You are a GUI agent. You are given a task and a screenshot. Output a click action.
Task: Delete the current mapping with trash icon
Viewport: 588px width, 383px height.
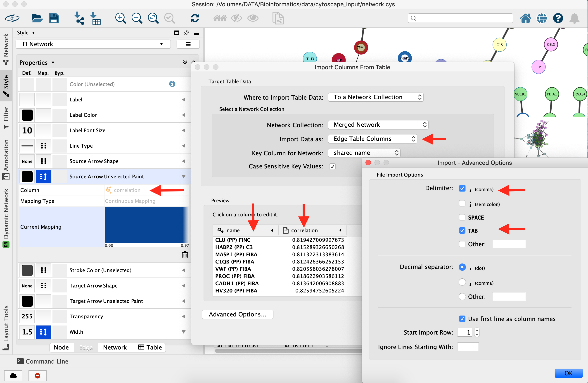click(x=185, y=254)
